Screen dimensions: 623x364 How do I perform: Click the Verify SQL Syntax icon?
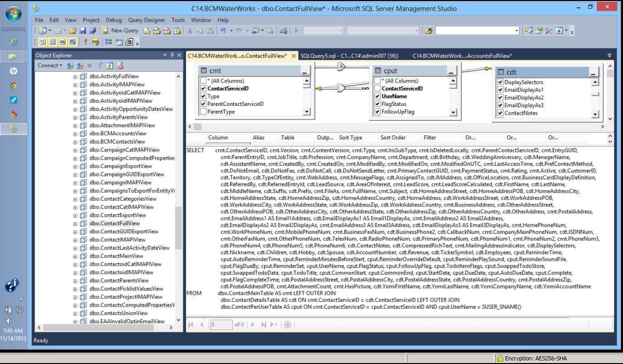point(96,42)
